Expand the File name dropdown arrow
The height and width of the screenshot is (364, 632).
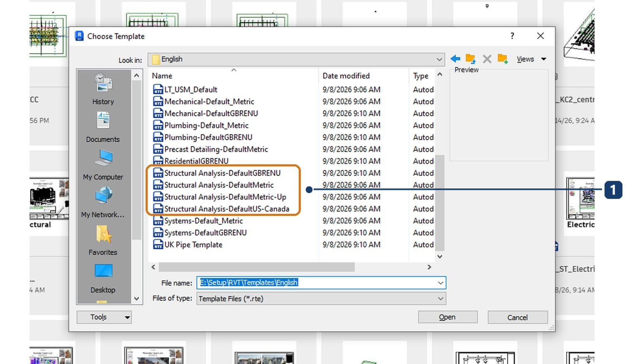point(440,283)
